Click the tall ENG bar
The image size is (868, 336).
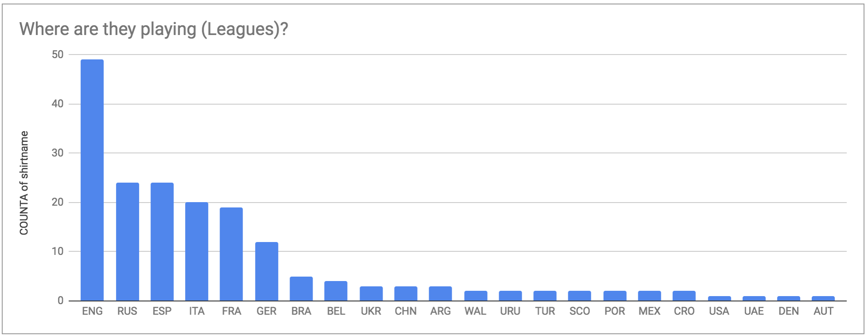coord(92,180)
